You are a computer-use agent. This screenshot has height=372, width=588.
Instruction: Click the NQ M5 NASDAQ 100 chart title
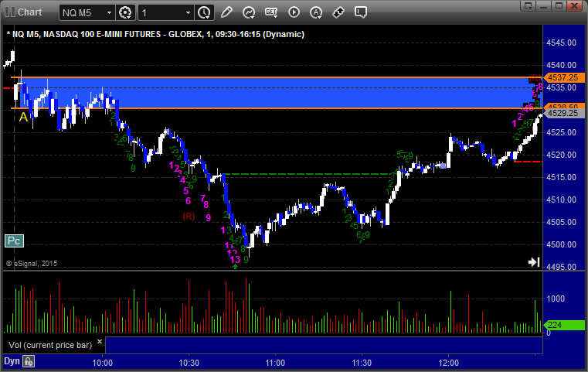tap(155, 34)
